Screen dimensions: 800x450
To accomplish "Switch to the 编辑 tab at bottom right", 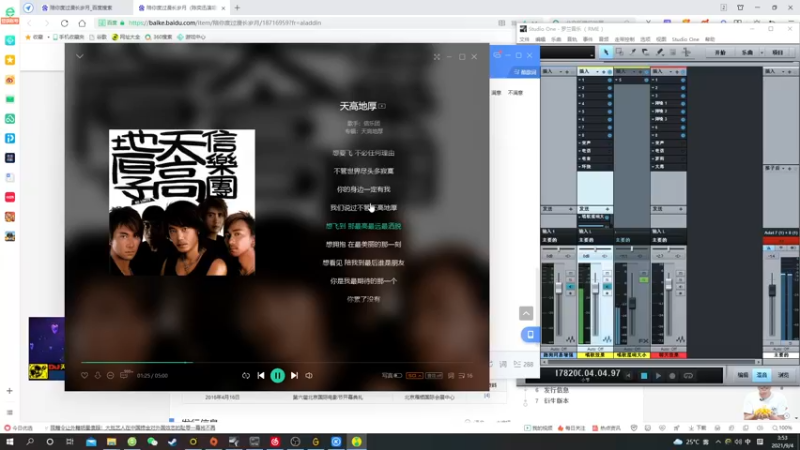I will 743,375.
